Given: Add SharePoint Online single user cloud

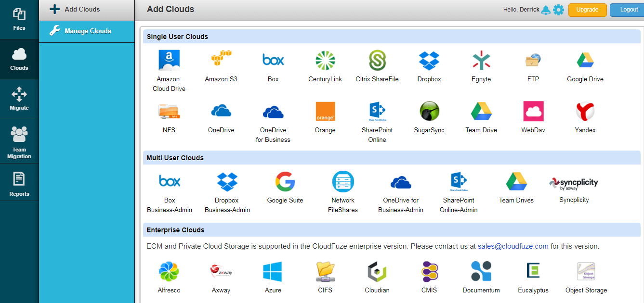Looking at the screenshot, I should 377,112.
